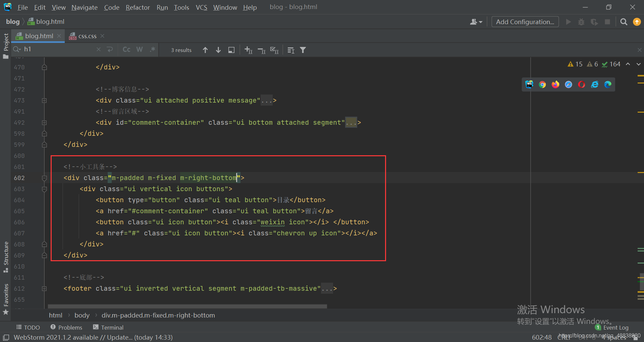
Task: Toggle whole Words (W) search option
Action: 140,50
